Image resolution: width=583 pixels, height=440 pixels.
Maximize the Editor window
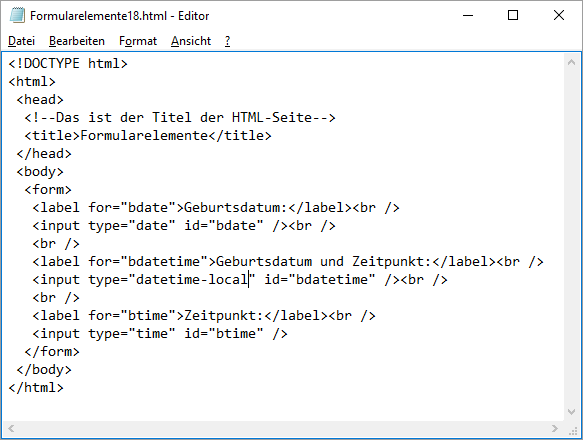[x=513, y=16]
